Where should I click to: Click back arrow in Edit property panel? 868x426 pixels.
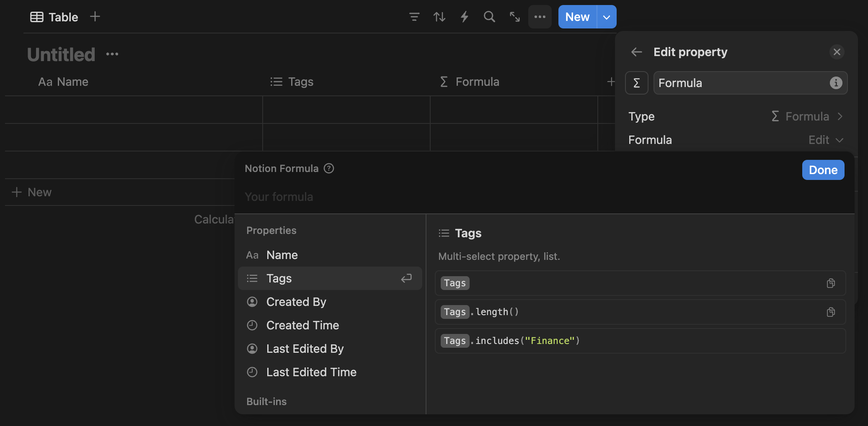pos(636,52)
